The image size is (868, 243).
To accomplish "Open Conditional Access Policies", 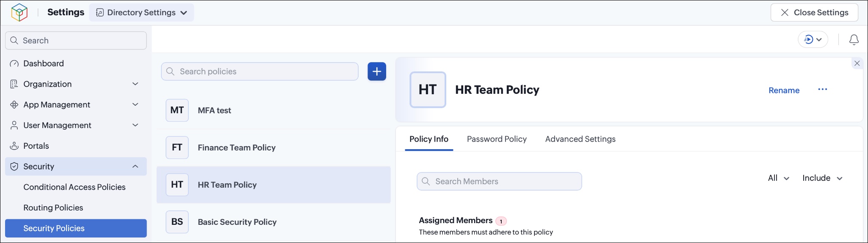I will point(75,187).
